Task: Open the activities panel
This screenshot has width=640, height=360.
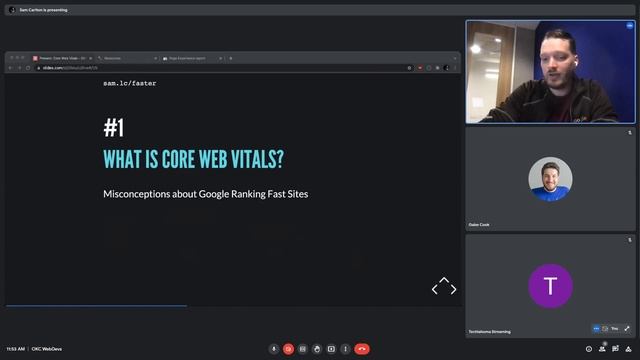Action: pyautogui.click(x=629, y=349)
